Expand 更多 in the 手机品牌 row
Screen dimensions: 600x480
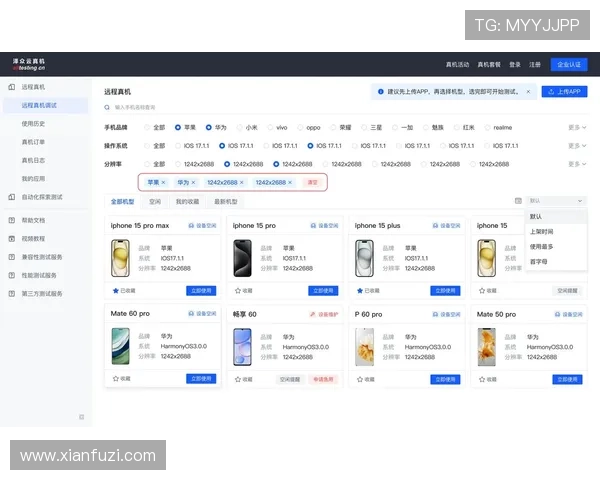(577, 127)
